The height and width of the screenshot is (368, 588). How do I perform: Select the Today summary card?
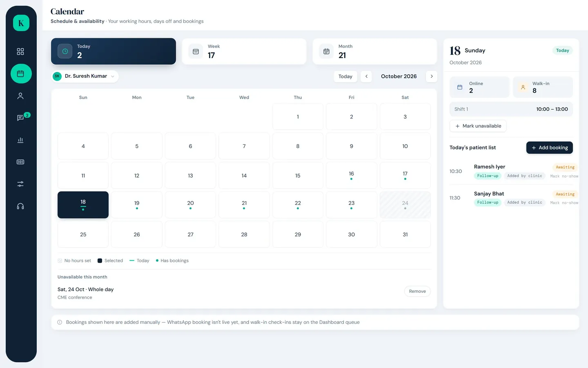tap(114, 51)
